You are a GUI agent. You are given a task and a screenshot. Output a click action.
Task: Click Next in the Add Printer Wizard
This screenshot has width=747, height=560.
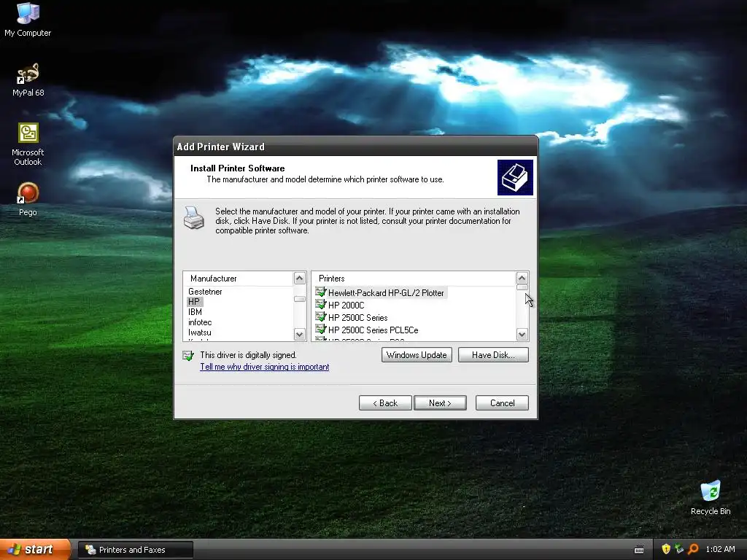point(440,402)
